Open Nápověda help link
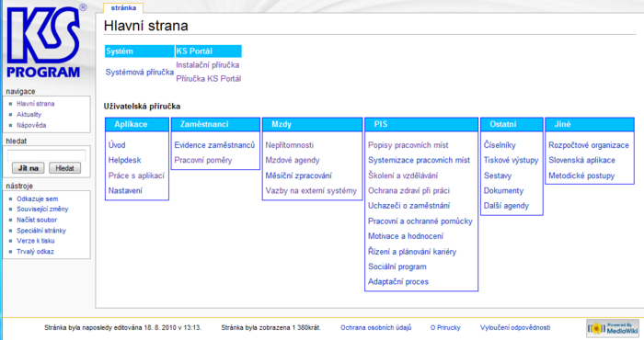Screen dimensions: 644x340 pos(31,125)
